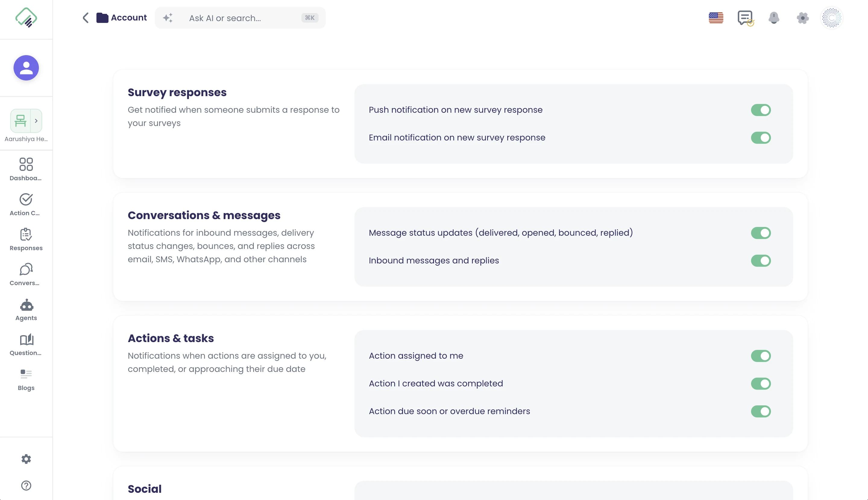Screen dimensions: 868x500
Task: Open the Dashboard sidebar icon
Action: 26,165
